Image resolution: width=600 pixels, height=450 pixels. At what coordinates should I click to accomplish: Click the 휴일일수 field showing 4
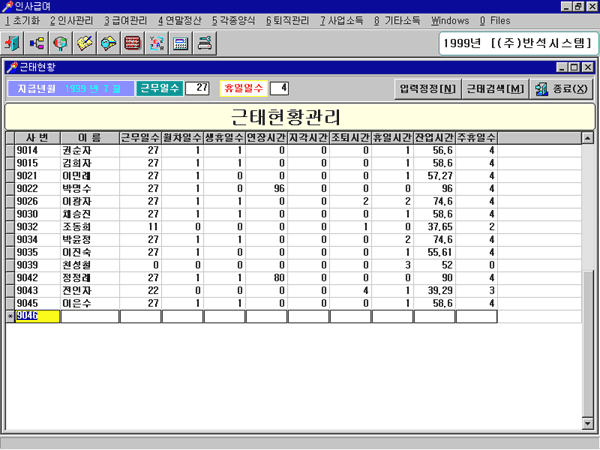click(x=279, y=89)
